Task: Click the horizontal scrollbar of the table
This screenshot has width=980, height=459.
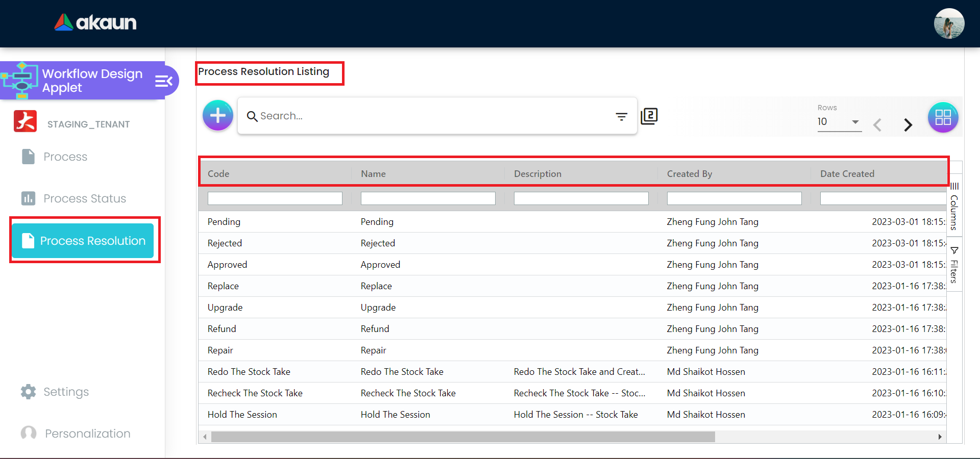Action: pos(462,437)
